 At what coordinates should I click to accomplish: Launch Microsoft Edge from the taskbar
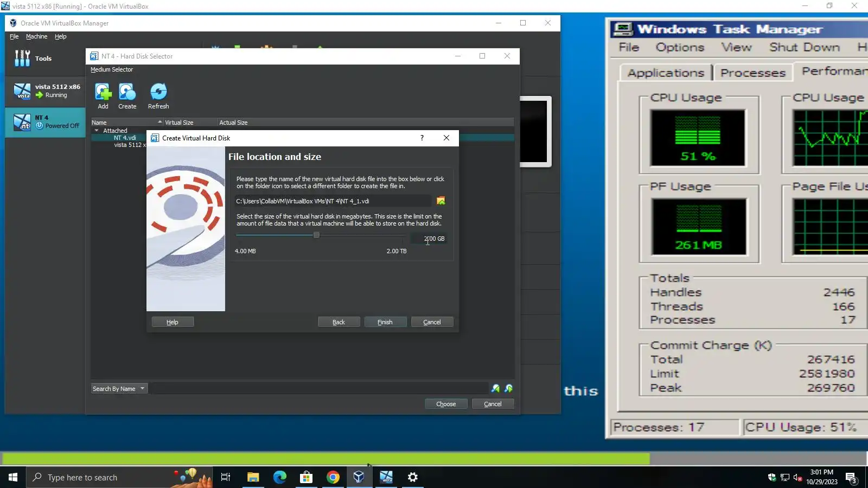[x=279, y=477]
